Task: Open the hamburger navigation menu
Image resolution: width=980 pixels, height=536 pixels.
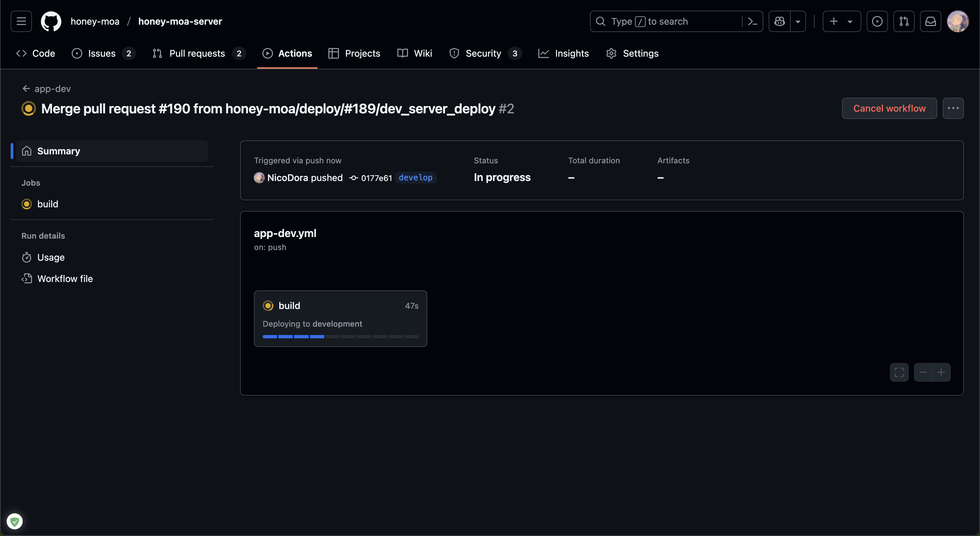Action: coord(21,21)
